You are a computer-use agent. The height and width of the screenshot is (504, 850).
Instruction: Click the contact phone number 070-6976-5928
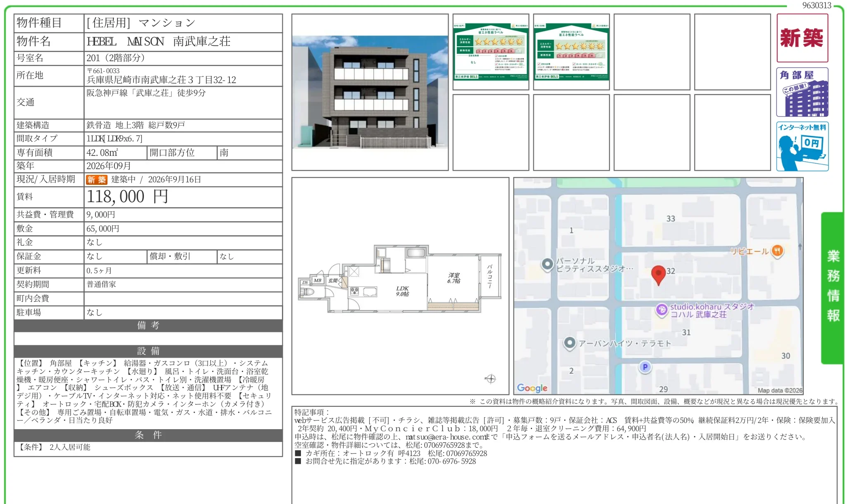point(451,461)
